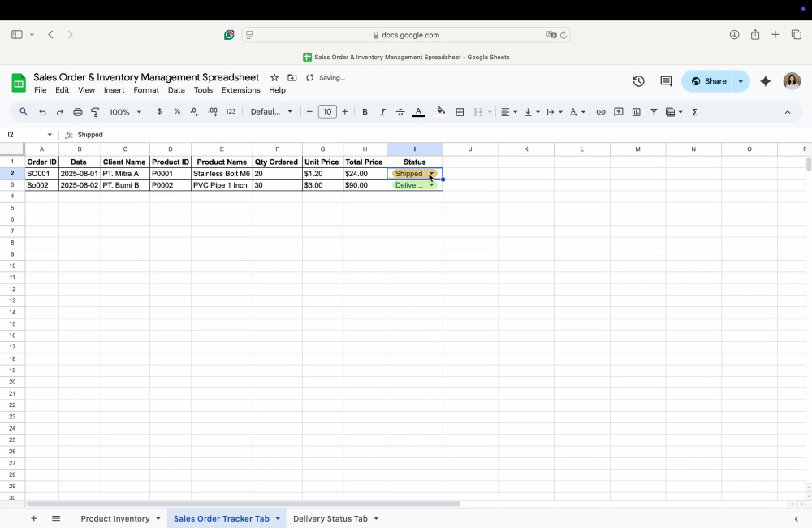Image resolution: width=812 pixels, height=528 pixels.
Task: Open the table views dropdown icon
Action: 674,112
